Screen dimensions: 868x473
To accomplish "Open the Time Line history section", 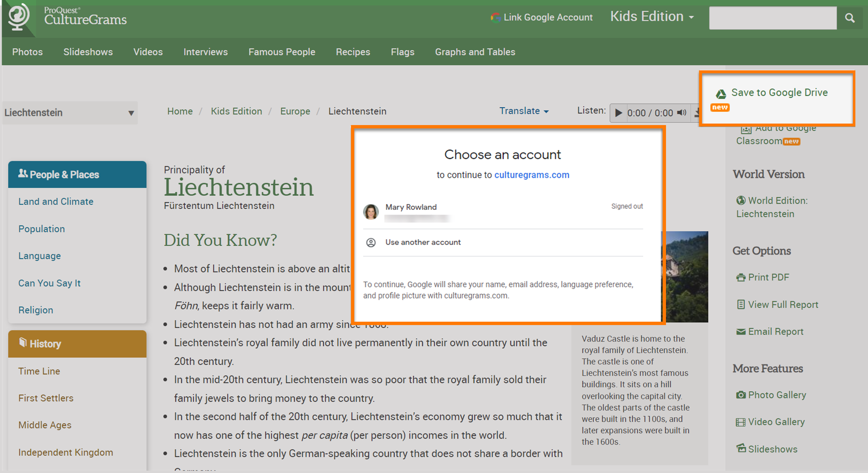I will click(x=39, y=371).
